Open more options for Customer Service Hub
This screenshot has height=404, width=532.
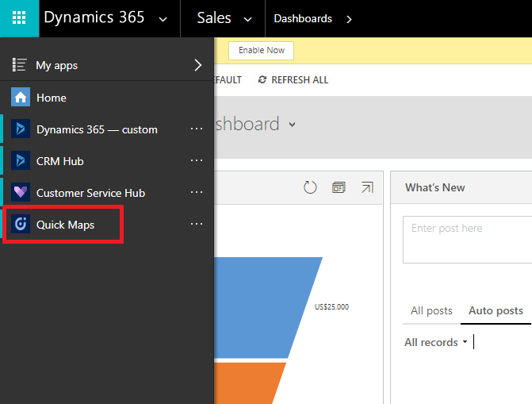tap(197, 192)
